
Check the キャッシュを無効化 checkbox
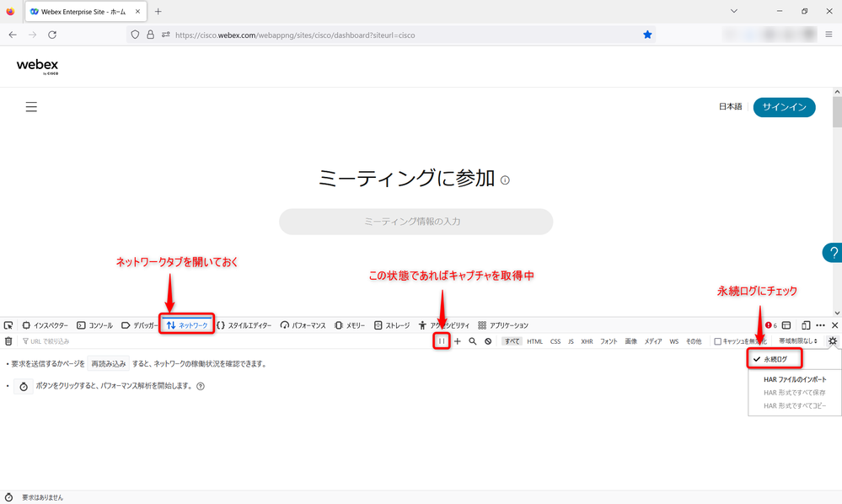pos(717,341)
